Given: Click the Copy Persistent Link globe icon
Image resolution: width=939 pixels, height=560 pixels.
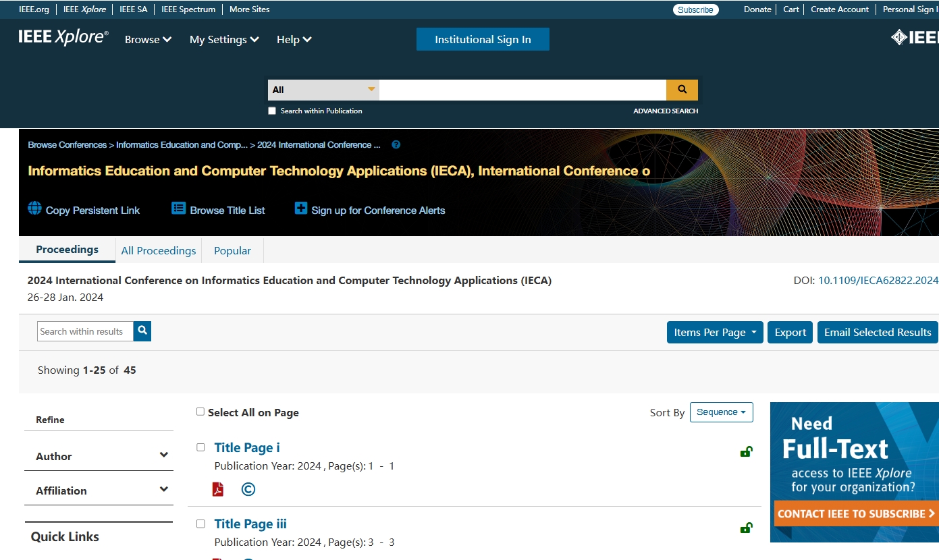Looking at the screenshot, I should pos(34,208).
